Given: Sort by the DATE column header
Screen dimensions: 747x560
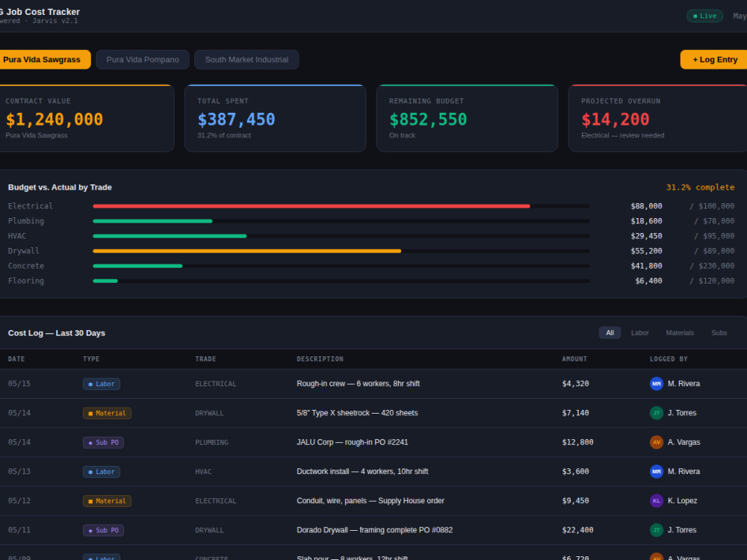Looking at the screenshot, I should point(16,359).
